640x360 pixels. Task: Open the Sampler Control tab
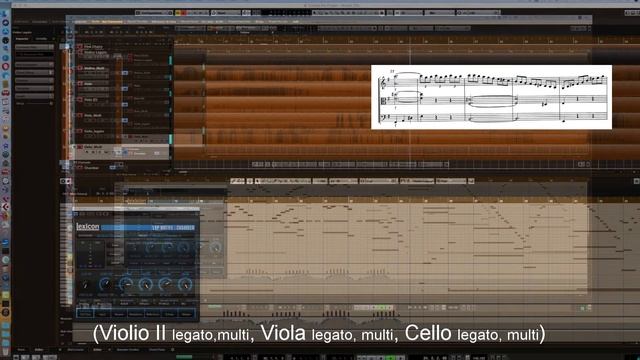click(x=128, y=350)
